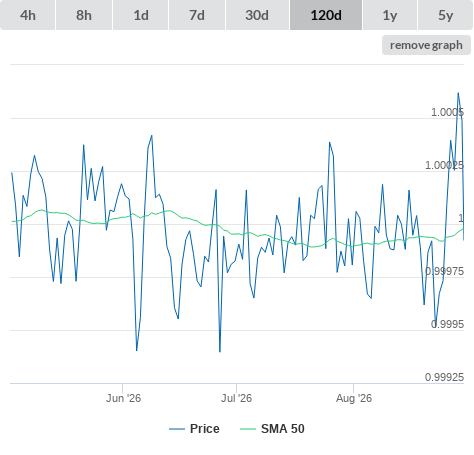Show the 5y time range
Viewport: 474px width, 455px height.
(446, 15)
